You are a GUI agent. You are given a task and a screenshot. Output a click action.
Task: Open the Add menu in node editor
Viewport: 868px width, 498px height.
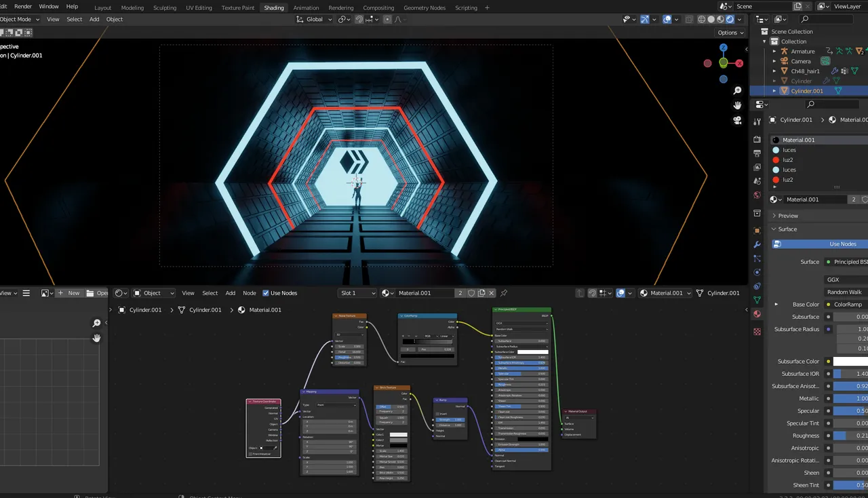[x=231, y=293]
